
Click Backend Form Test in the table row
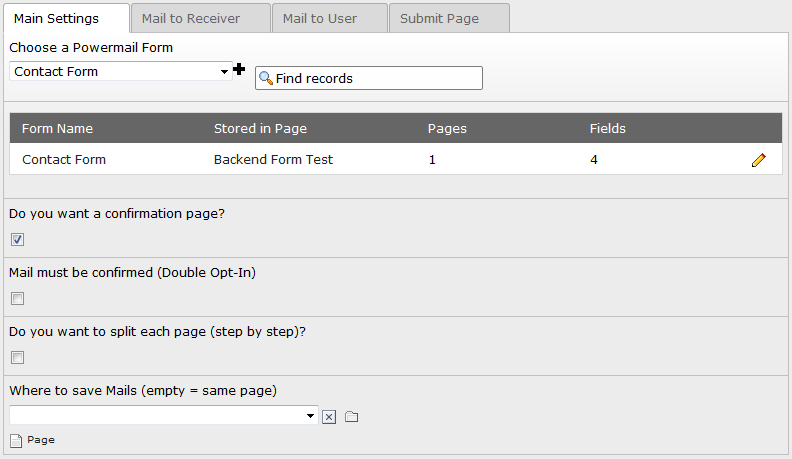click(273, 159)
